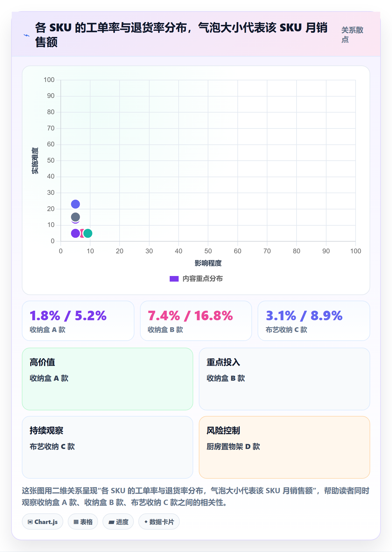This screenshot has width=392, height=552.
Task: Click the 7.4% / 16.8% value
Action: pyautogui.click(x=190, y=316)
